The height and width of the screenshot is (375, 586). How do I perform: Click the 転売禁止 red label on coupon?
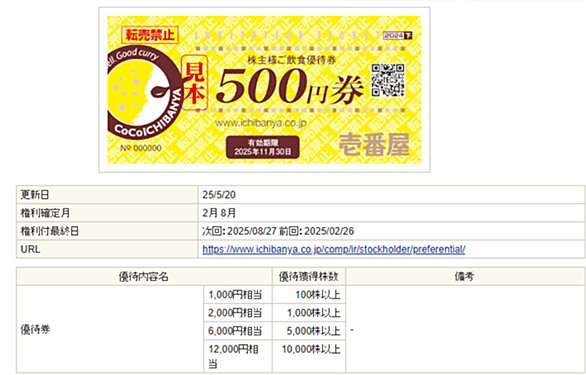pos(149,35)
